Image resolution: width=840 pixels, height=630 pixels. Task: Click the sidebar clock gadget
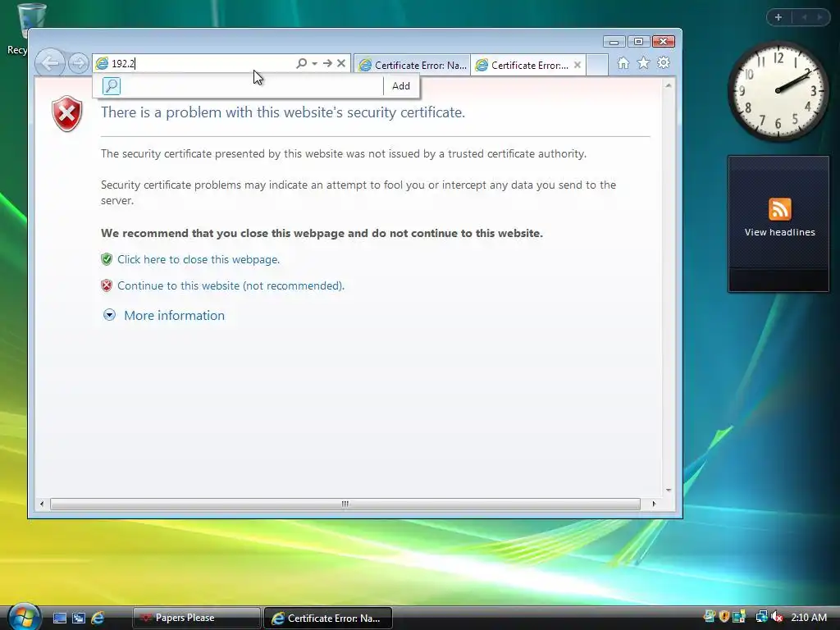778,91
